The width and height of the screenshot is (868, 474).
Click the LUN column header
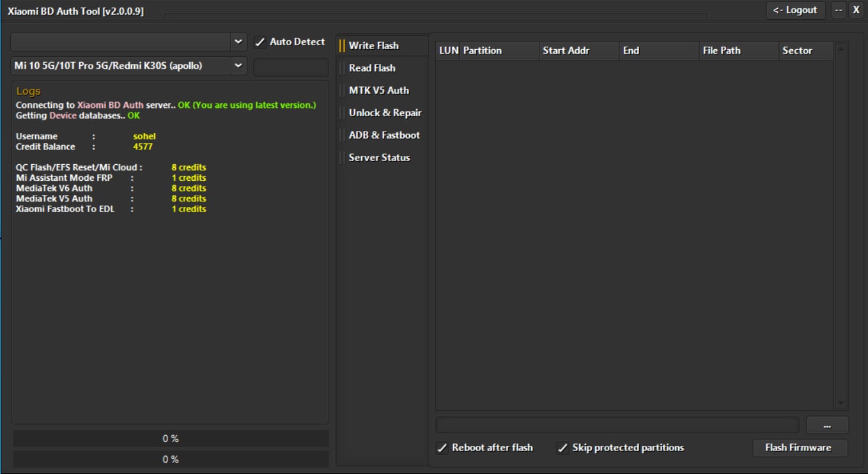point(449,50)
